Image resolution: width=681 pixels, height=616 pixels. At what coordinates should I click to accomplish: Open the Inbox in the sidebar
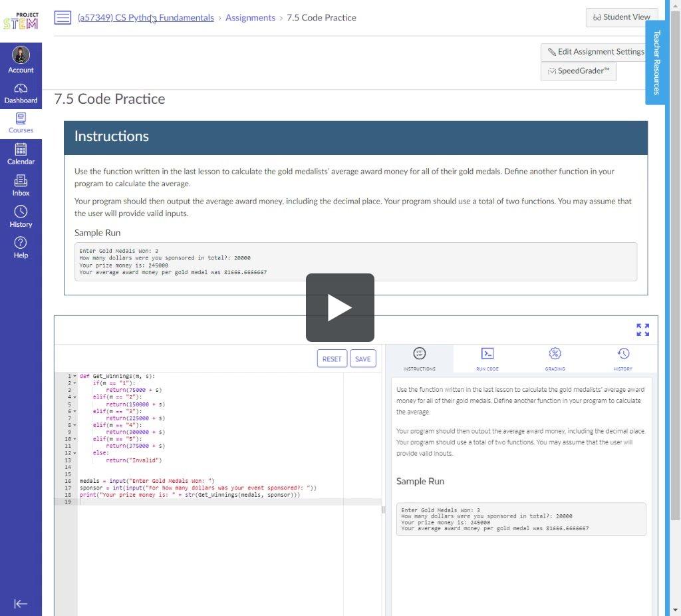(x=21, y=186)
